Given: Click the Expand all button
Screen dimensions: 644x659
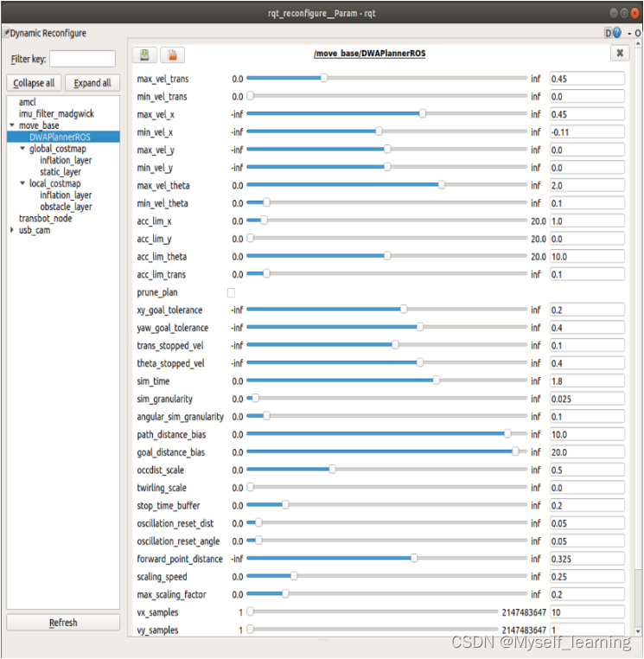Looking at the screenshot, I should pyautogui.click(x=92, y=83).
